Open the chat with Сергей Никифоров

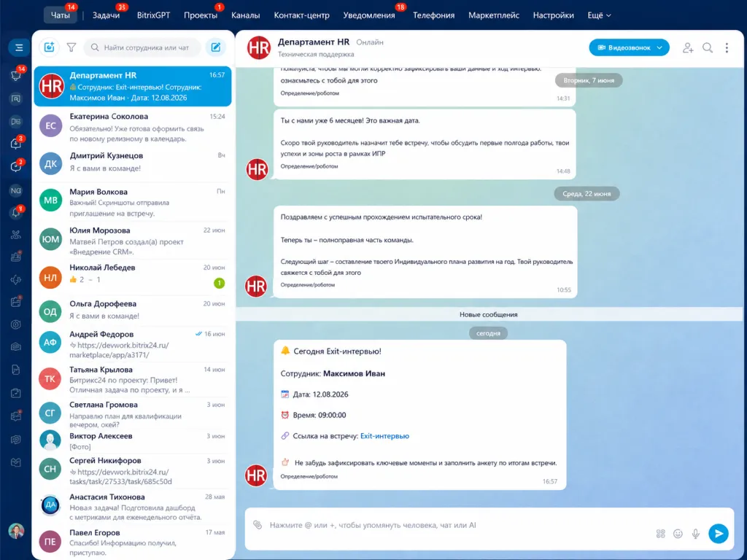[133, 470]
